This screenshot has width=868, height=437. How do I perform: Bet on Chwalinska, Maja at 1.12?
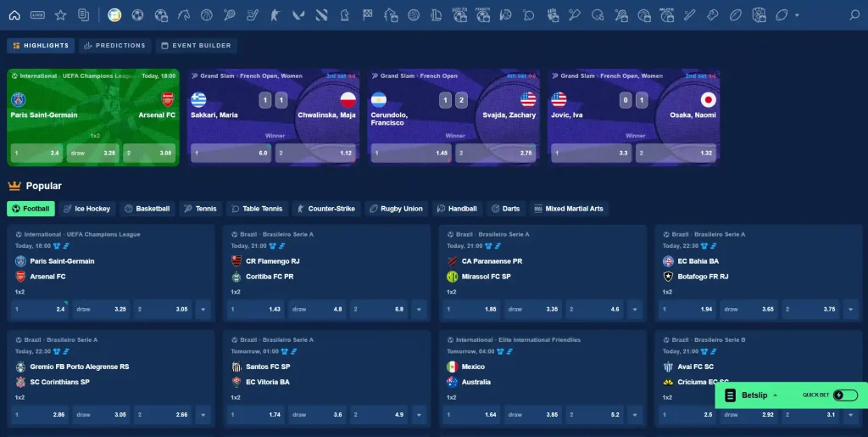tap(315, 153)
